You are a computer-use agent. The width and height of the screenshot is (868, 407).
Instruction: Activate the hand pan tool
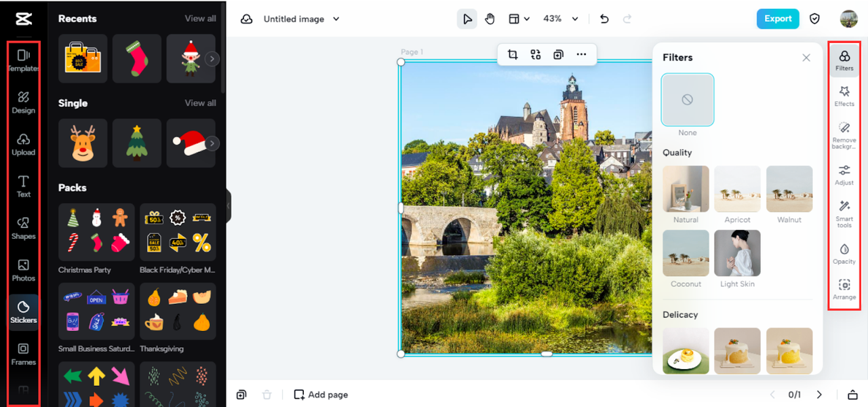(x=490, y=19)
